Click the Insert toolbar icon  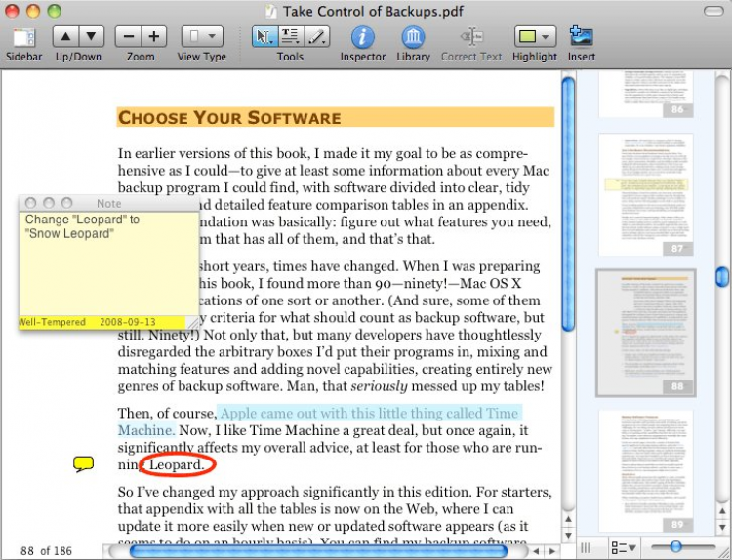(582, 36)
